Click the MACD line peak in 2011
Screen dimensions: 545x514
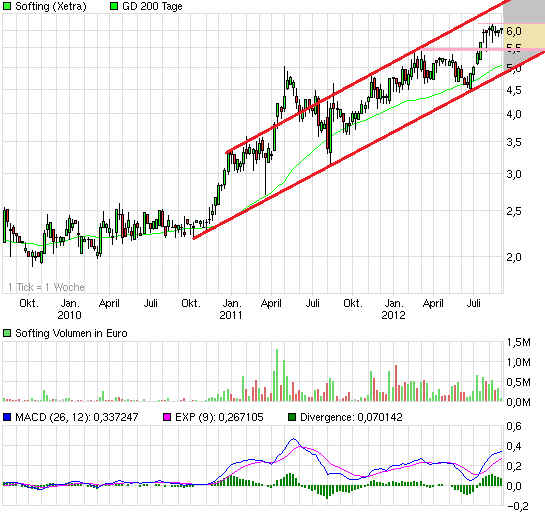tap(294, 439)
